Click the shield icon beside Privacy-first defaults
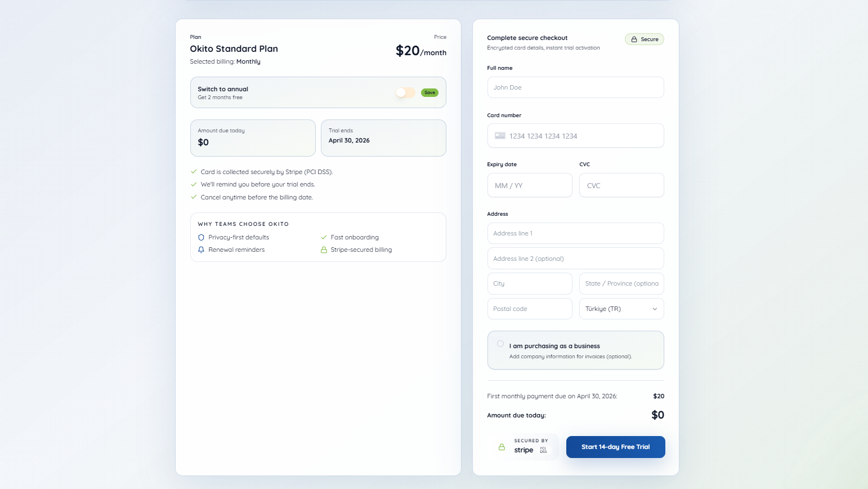Screen dimensions: 868x489 [x=201, y=237]
